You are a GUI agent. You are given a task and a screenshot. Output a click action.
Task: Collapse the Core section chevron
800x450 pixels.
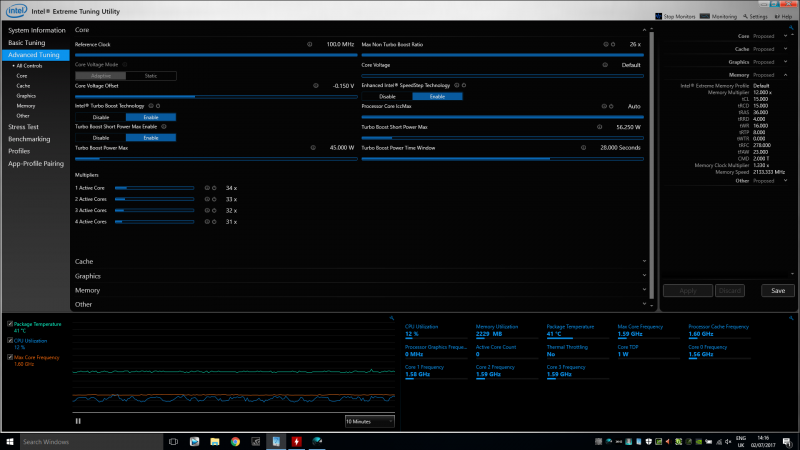644,30
